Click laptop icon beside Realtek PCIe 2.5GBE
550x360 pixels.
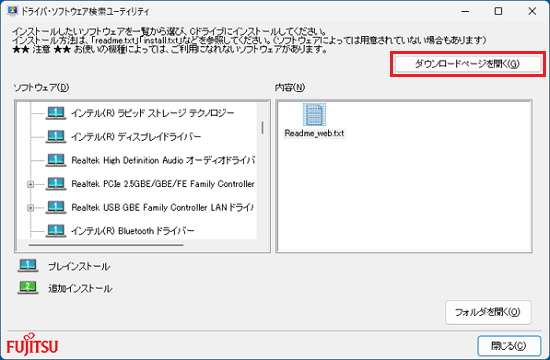pos(56,184)
